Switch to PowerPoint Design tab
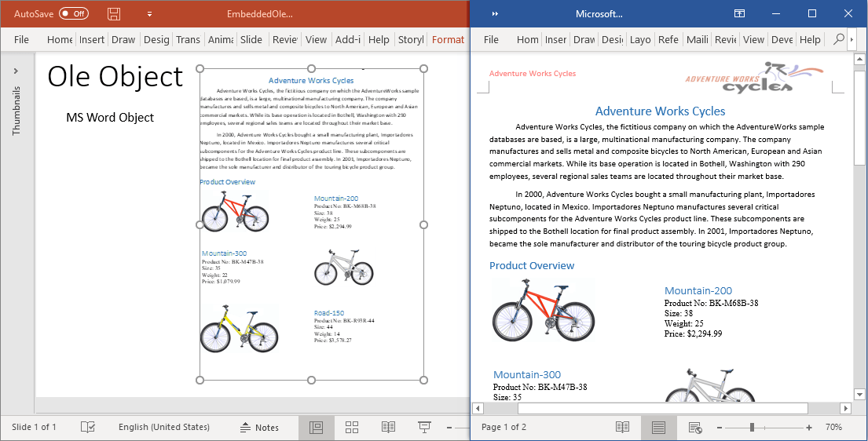Image resolution: width=868 pixels, height=441 pixels. [156, 39]
